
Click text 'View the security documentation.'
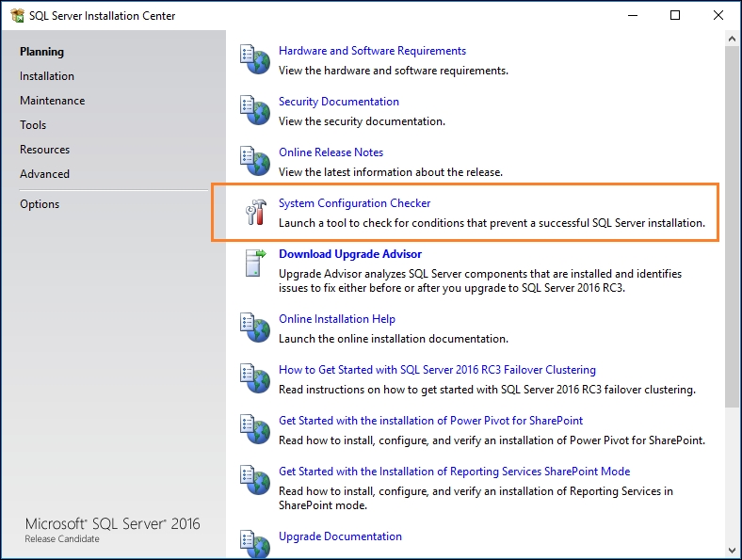point(362,121)
